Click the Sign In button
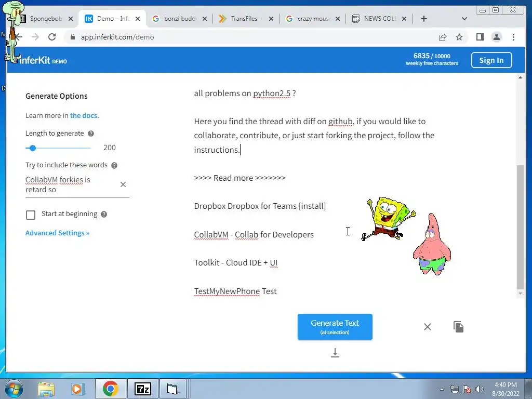532x399 pixels. tap(491, 60)
